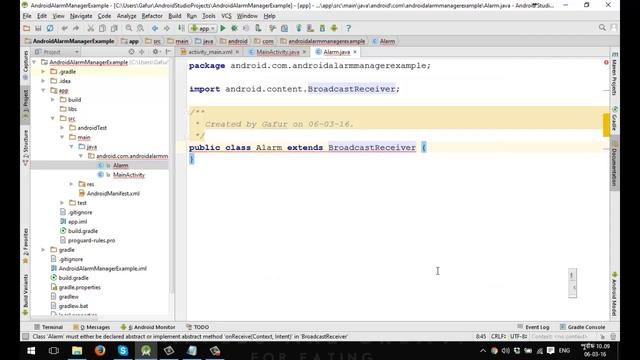The width and height of the screenshot is (640, 360).
Task: Click androidalarmmanagerexample breadcrumb
Action: point(327,41)
